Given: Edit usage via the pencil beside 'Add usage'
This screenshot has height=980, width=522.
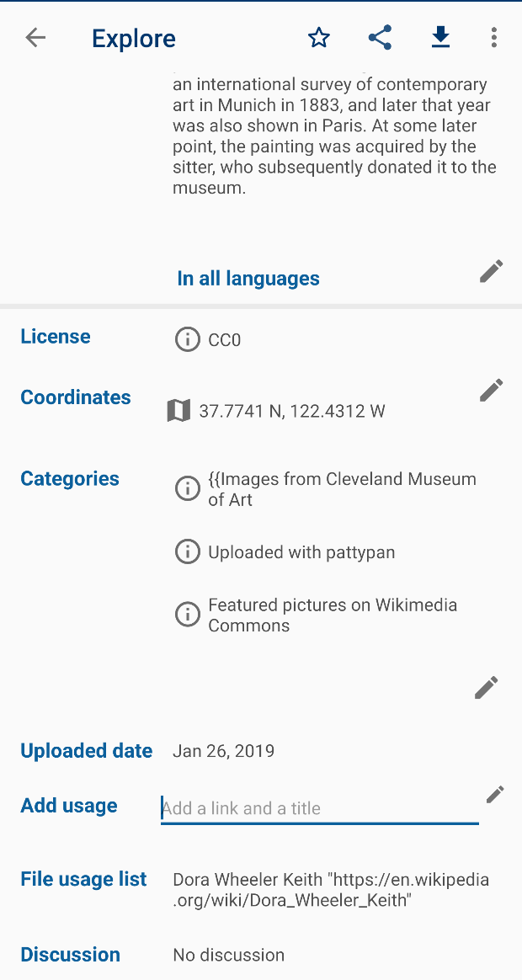Looking at the screenshot, I should (x=495, y=794).
